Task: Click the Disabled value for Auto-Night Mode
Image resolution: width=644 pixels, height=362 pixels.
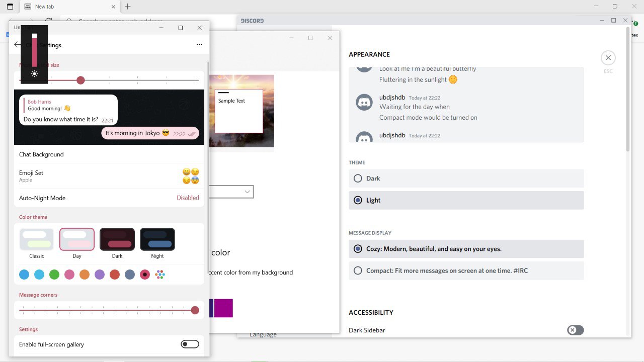Action: pyautogui.click(x=188, y=198)
